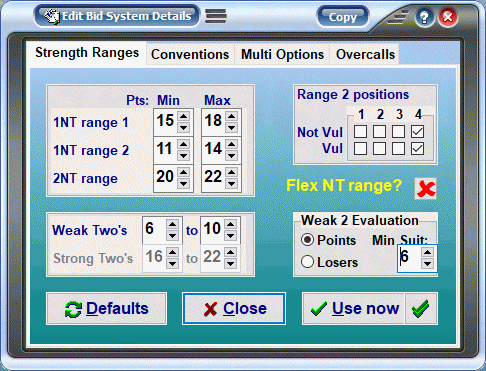
Task: Apply settings with Use now button
Action: (354, 309)
